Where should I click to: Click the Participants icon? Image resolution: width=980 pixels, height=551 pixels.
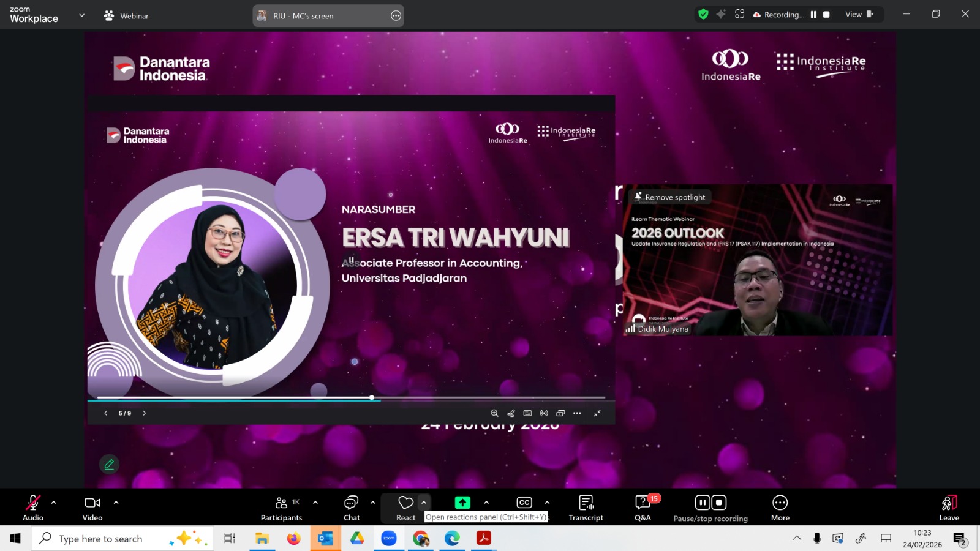pyautogui.click(x=281, y=503)
